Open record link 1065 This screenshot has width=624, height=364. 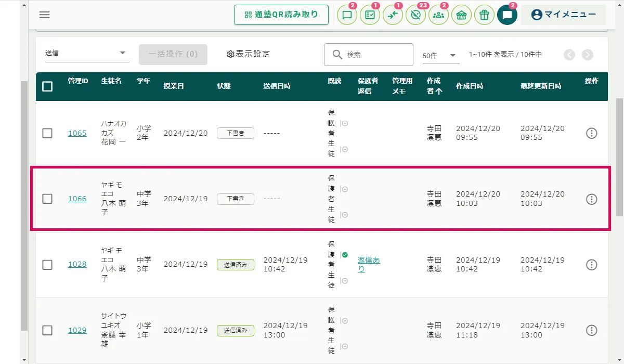click(x=77, y=133)
